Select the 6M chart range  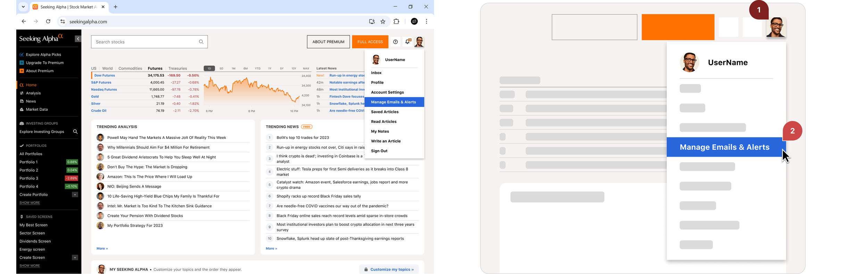pos(245,68)
